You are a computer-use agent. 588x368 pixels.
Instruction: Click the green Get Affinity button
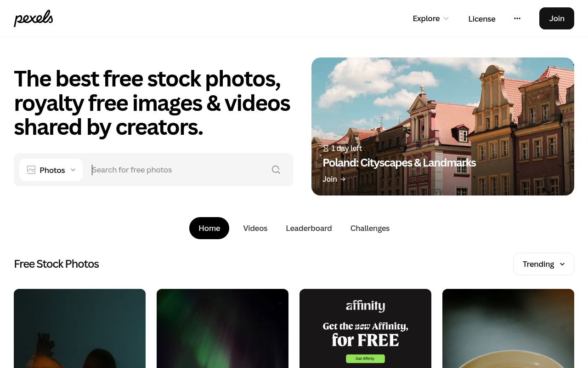(365, 358)
